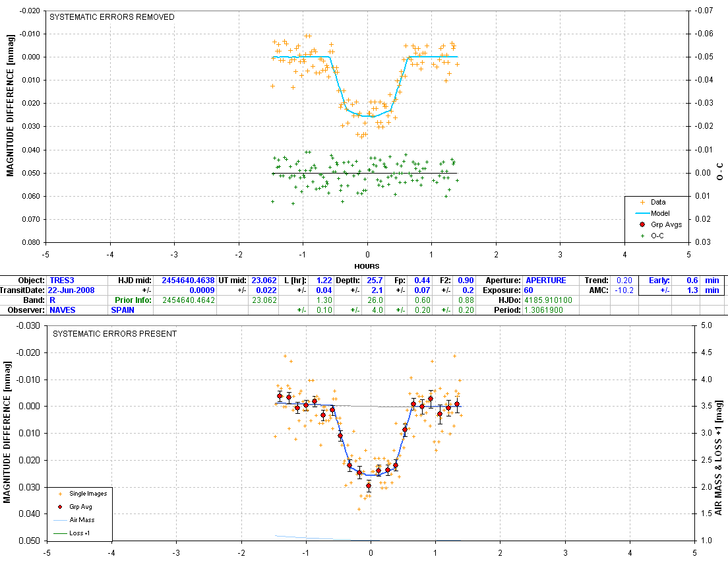Click the Air Mass legend line
This screenshot has width=728, height=561.
(61, 519)
